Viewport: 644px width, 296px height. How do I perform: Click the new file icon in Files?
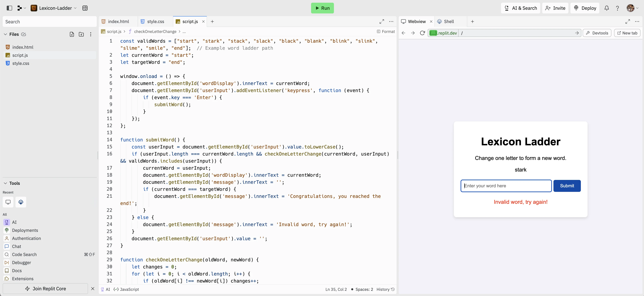pos(72,34)
